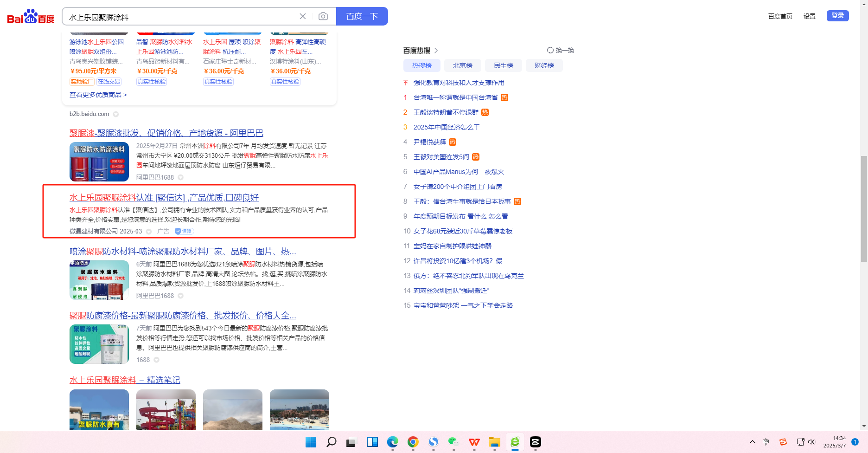The height and width of the screenshot is (453, 868).
Task: Open Google Chrome from the taskbar
Action: [413, 442]
